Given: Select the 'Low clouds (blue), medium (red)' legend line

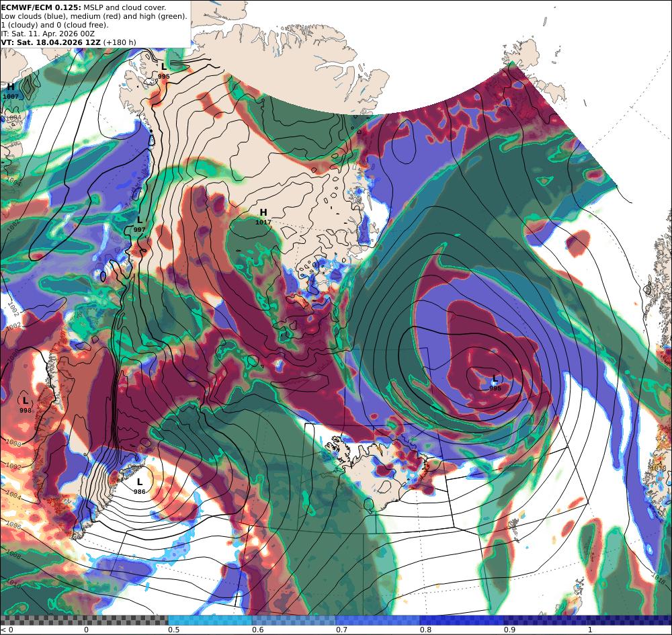Looking at the screenshot, I should [94, 16].
